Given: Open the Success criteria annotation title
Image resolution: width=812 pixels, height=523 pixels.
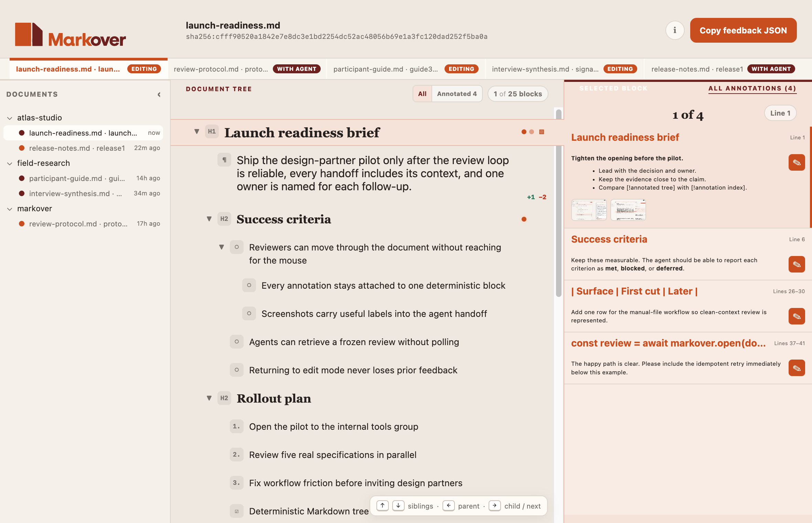Looking at the screenshot, I should click(609, 239).
